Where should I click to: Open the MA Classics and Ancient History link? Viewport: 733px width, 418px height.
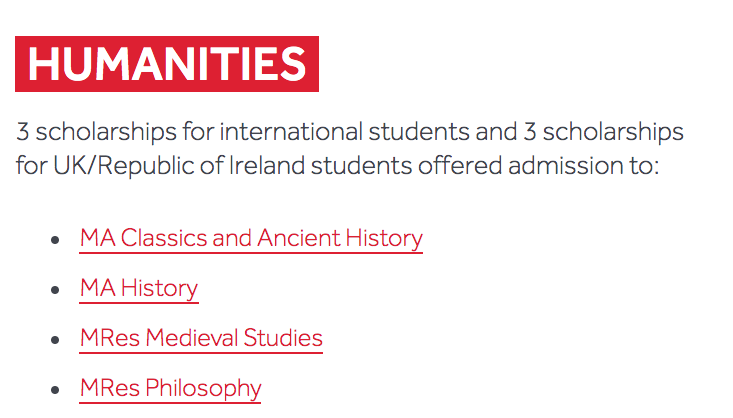[x=251, y=238]
